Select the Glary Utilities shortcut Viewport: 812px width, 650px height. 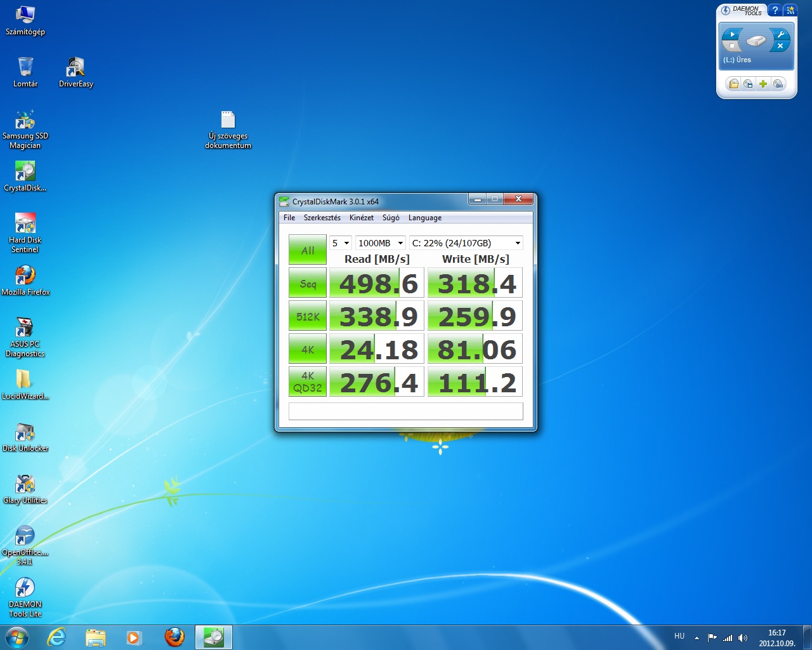(x=25, y=488)
